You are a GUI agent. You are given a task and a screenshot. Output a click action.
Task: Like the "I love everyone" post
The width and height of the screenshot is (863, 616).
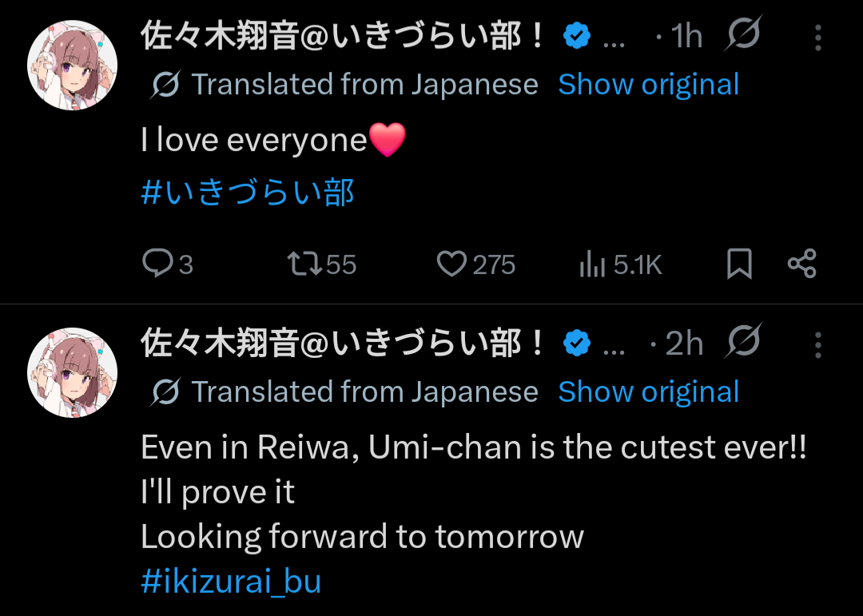pyautogui.click(x=475, y=264)
